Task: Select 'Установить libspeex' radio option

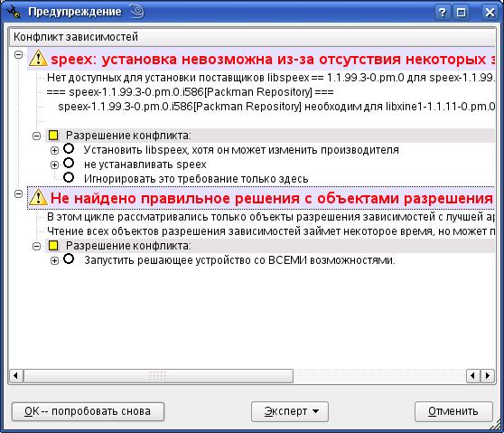Action: [x=69, y=148]
